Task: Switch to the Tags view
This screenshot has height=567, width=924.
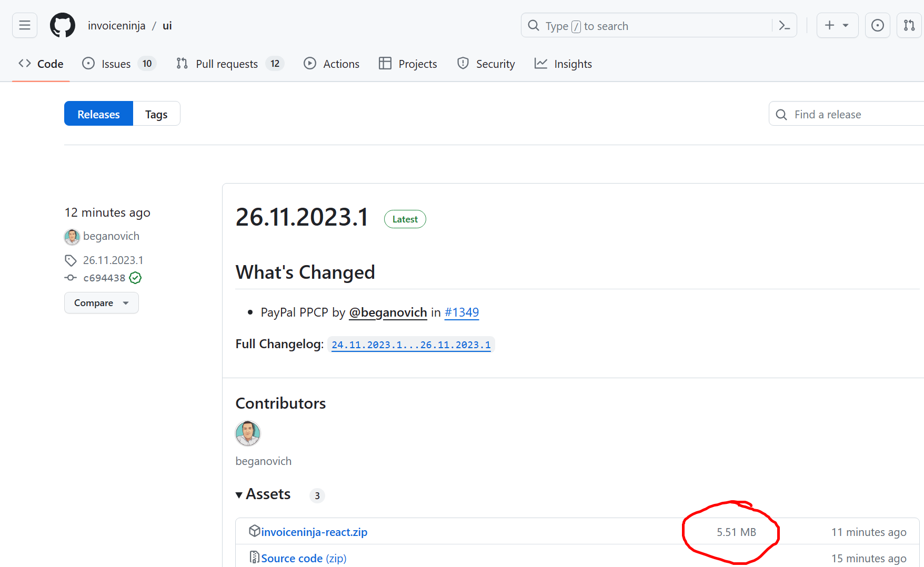Action: 156,114
